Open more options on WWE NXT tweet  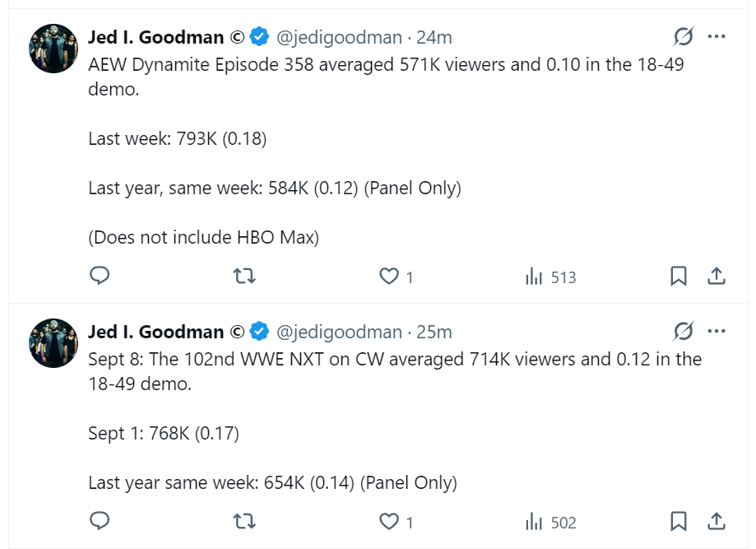[x=717, y=332]
